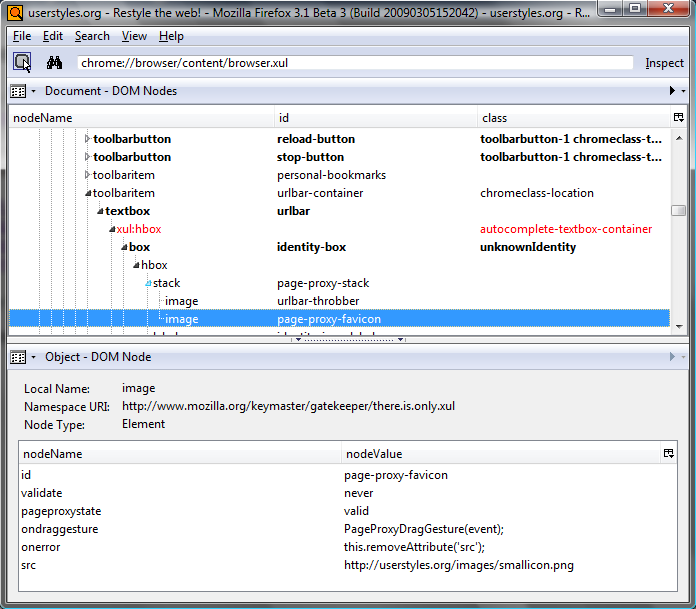Click the Node Type value Element

coord(143,424)
